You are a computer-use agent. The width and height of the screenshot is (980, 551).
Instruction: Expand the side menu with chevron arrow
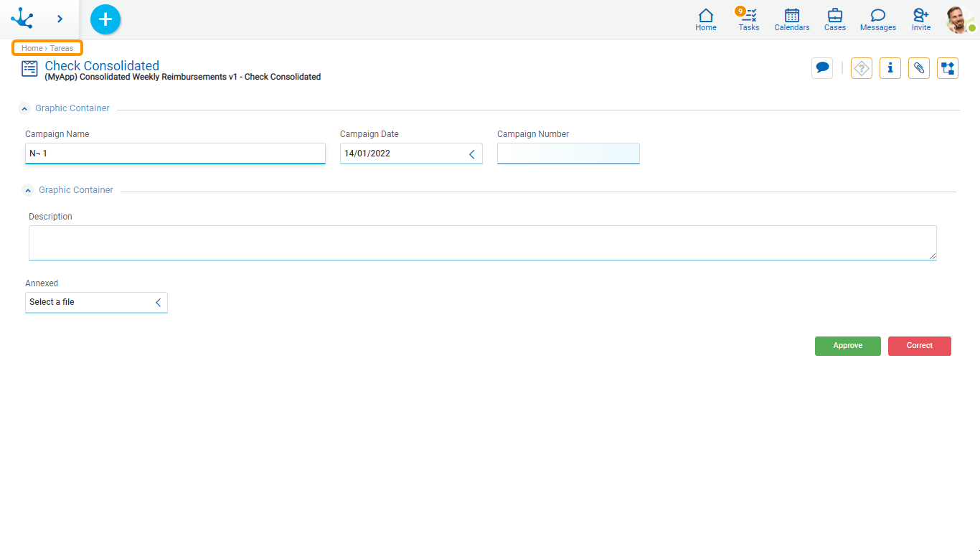click(60, 19)
